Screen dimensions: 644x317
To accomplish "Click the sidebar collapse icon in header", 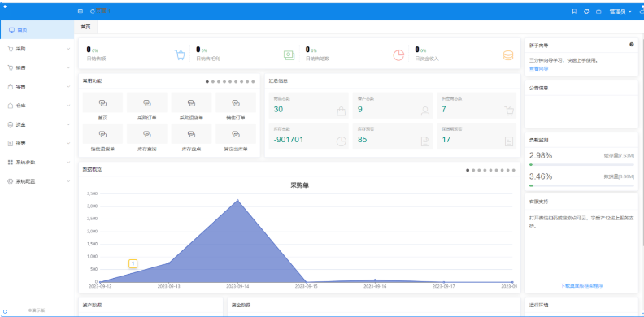I will click(80, 11).
